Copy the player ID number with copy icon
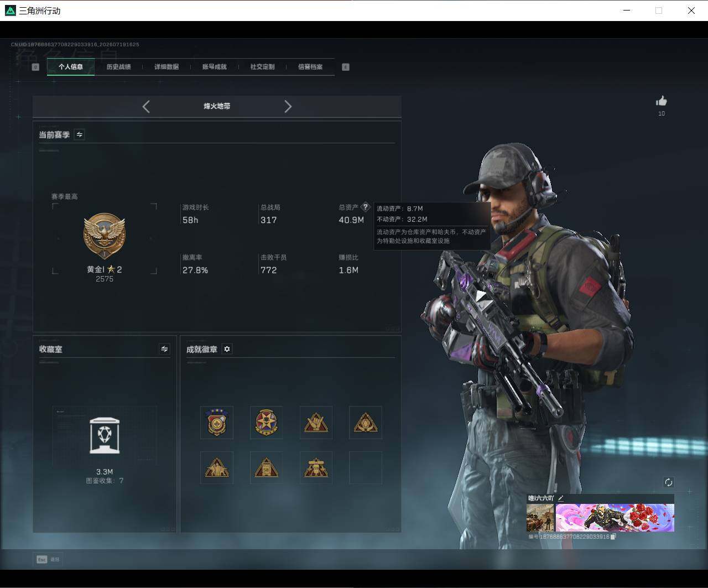708x588 pixels. [x=613, y=537]
